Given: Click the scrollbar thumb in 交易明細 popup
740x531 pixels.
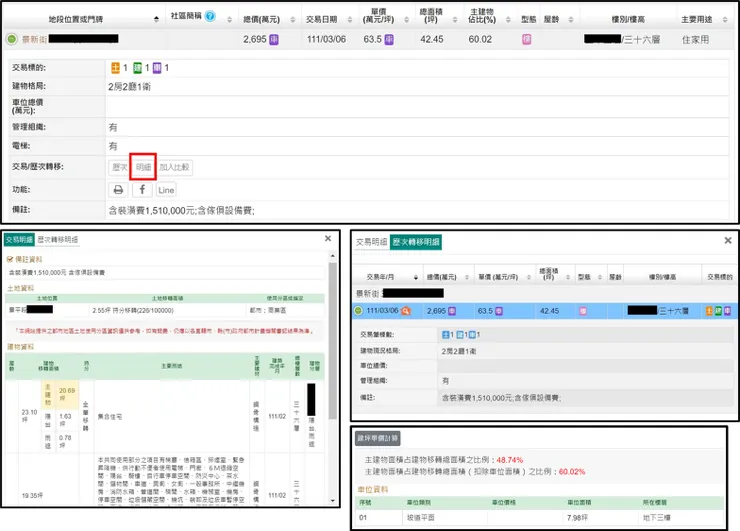Looking at the screenshot, I should tap(333, 341).
